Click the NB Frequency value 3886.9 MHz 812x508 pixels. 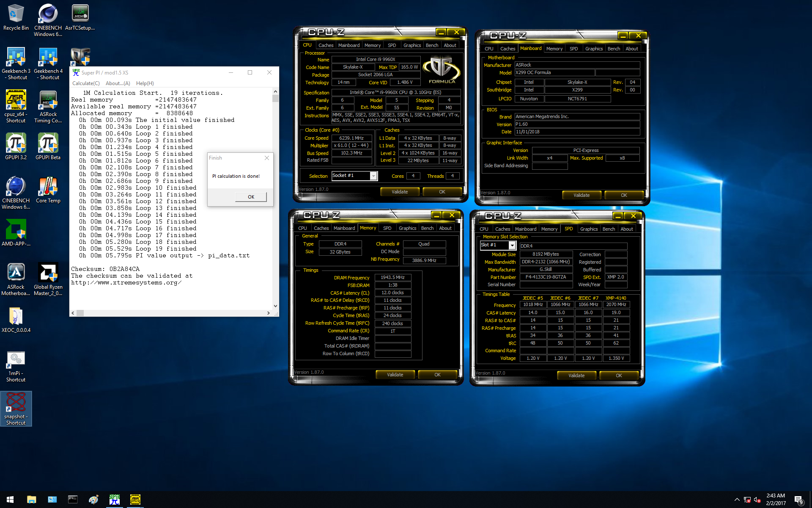click(x=424, y=260)
